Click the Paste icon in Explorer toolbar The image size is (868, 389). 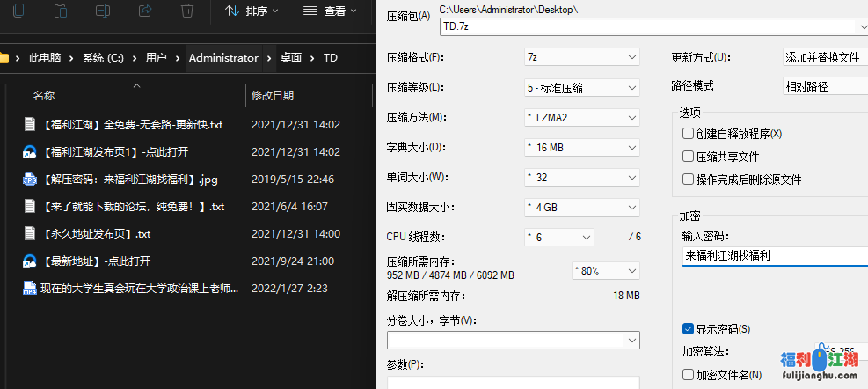61,11
